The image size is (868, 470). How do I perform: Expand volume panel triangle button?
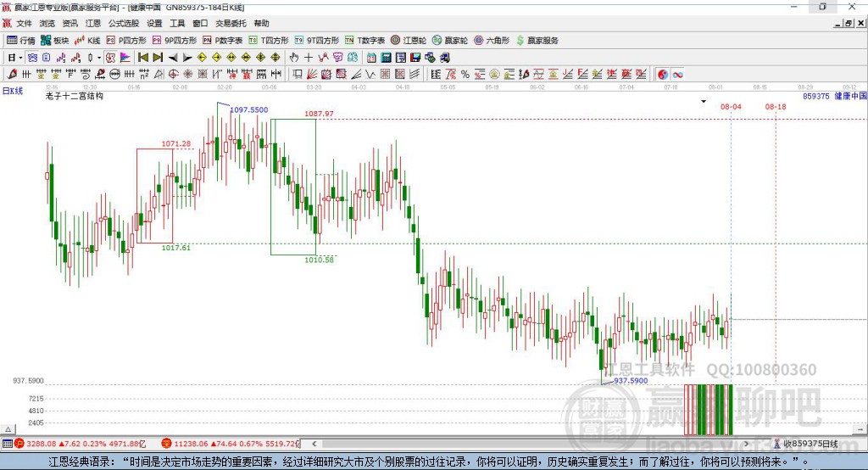point(8,429)
